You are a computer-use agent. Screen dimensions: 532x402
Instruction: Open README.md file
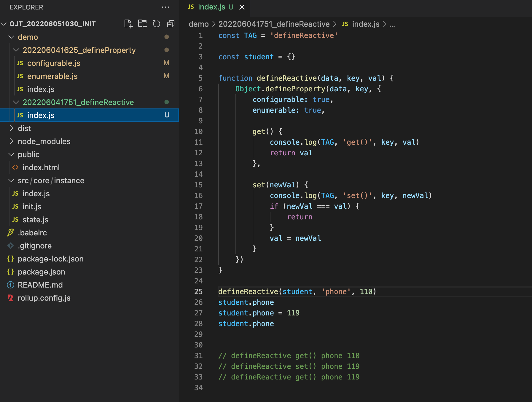pos(90,285)
